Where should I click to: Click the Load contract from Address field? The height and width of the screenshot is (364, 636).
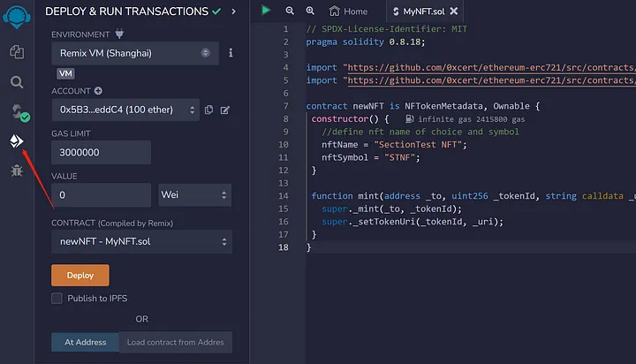point(176,342)
